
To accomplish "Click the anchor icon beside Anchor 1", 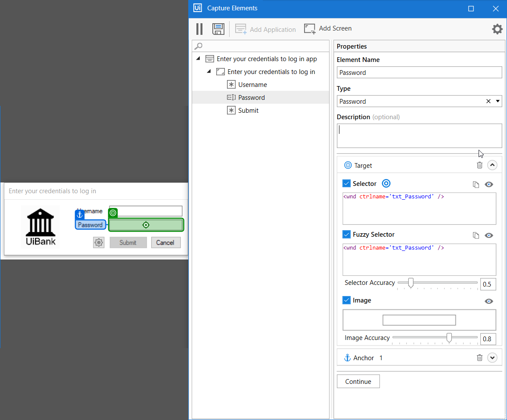I will [347, 358].
